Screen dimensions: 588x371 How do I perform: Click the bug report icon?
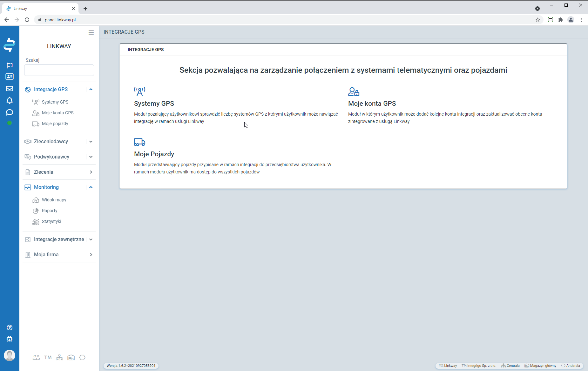click(x=10, y=339)
